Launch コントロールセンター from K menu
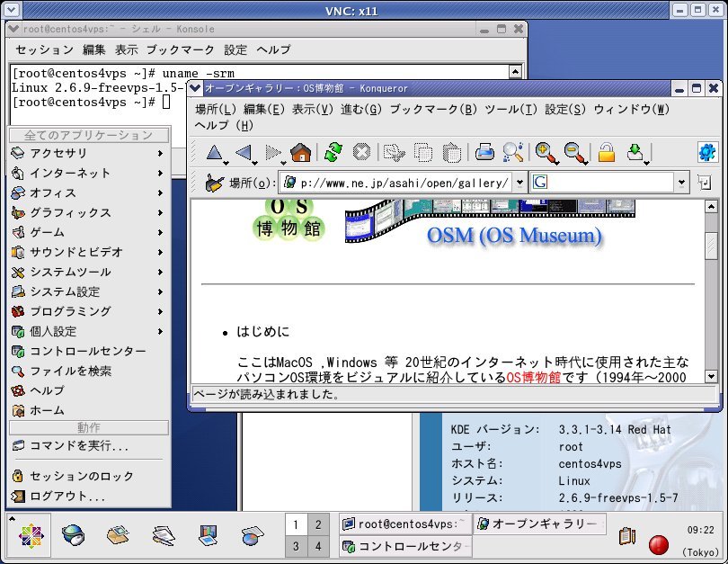The height and width of the screenshot is (564, 728). point(89,351)
